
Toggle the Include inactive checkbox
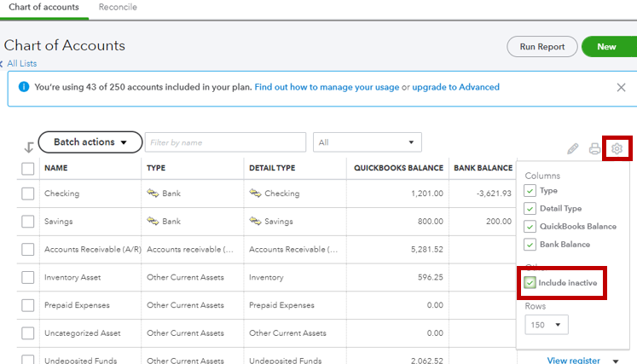pos(530,282)
